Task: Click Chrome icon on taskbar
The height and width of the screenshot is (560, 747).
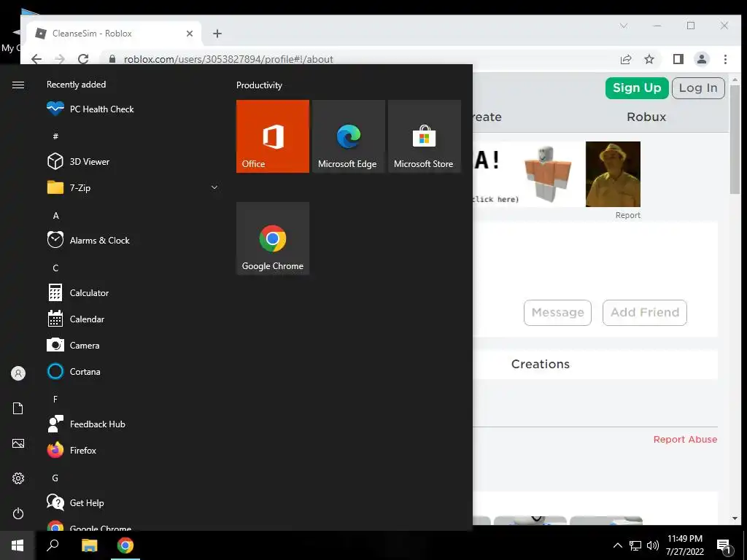Action: (x=125, y=545)
